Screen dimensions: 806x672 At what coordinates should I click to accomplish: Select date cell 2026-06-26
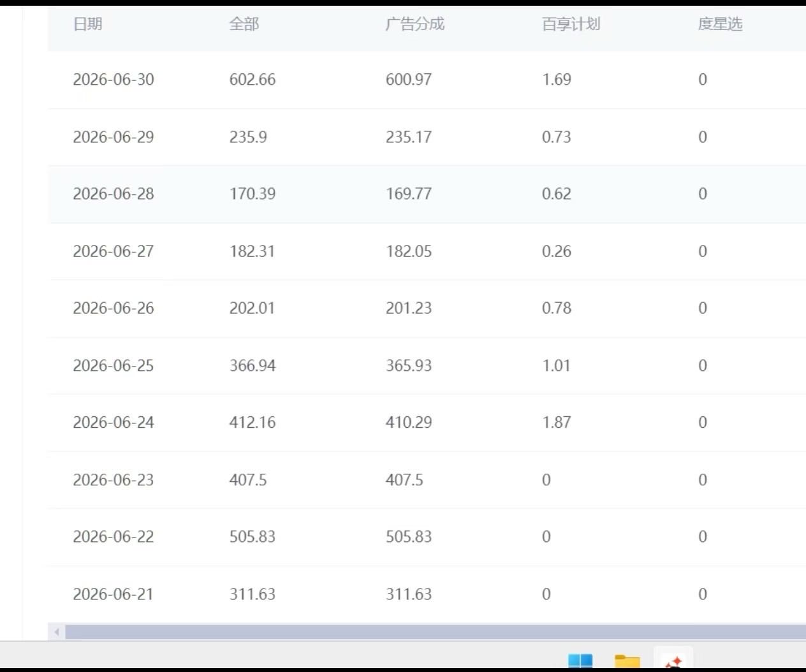coord(114,308)
